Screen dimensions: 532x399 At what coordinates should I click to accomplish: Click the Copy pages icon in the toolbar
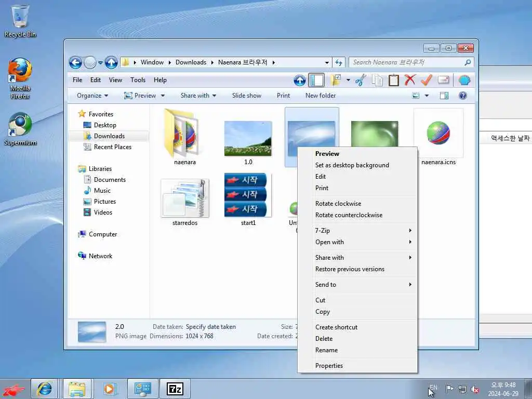tap(377, 81)
